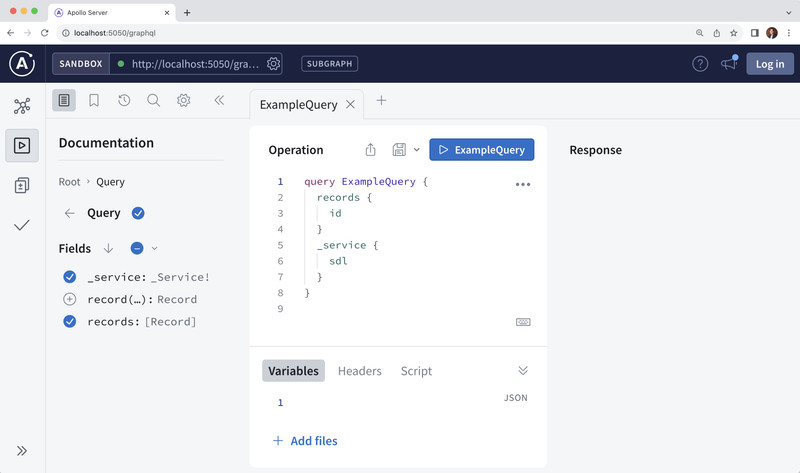Click the Add files link
This screenshot has width=800, height=473.
pos(305,441)
